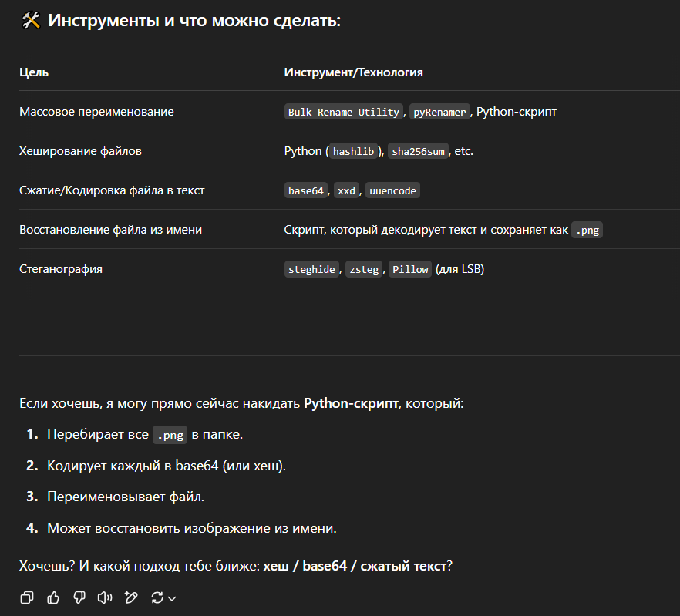The height and width of the screenshot is (616, 680).
Task: Click the Инструмент/Технология column header
Action: tap(353, 72)
